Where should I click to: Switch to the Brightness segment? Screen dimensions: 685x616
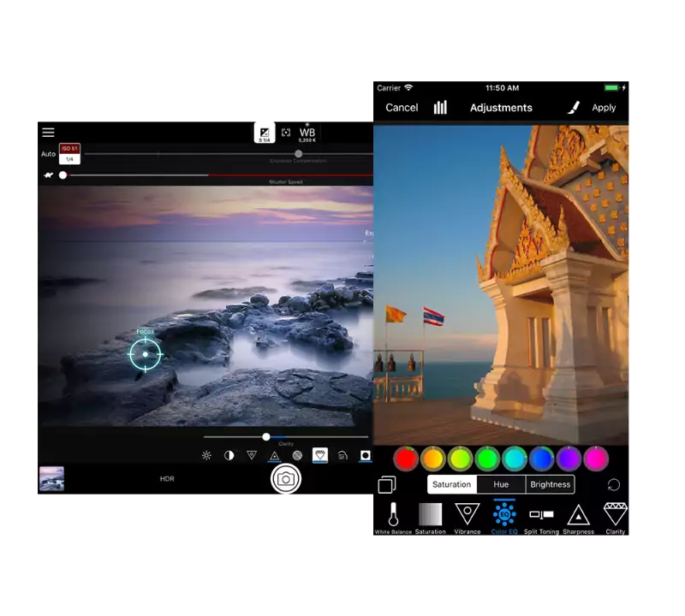point(551,484)
